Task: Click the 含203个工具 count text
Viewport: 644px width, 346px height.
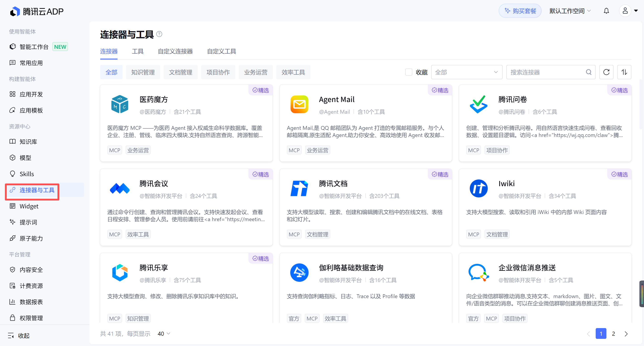Action: click(x=384, y=196)
